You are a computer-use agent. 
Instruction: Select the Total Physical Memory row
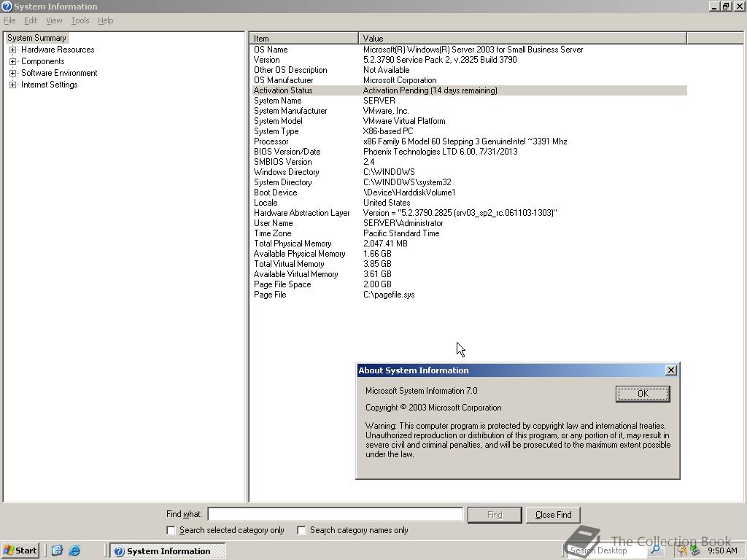(469, 244)
